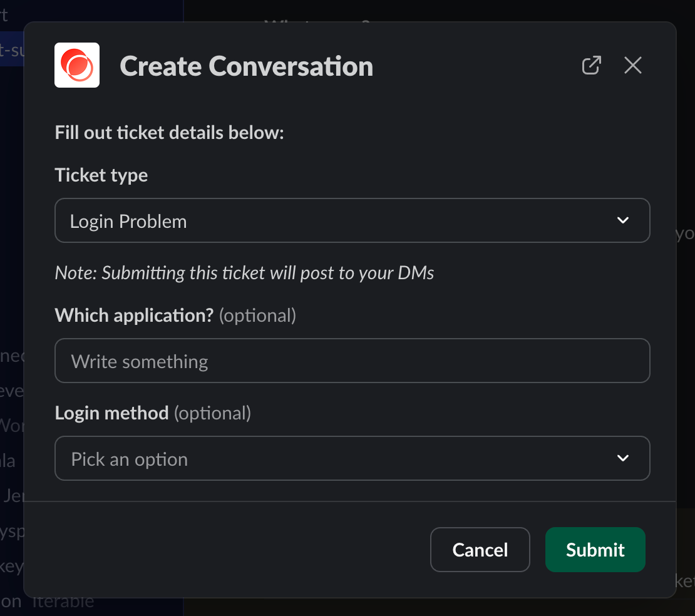Click the Pick an option selector
695x616 pixels.
point(353,458)
